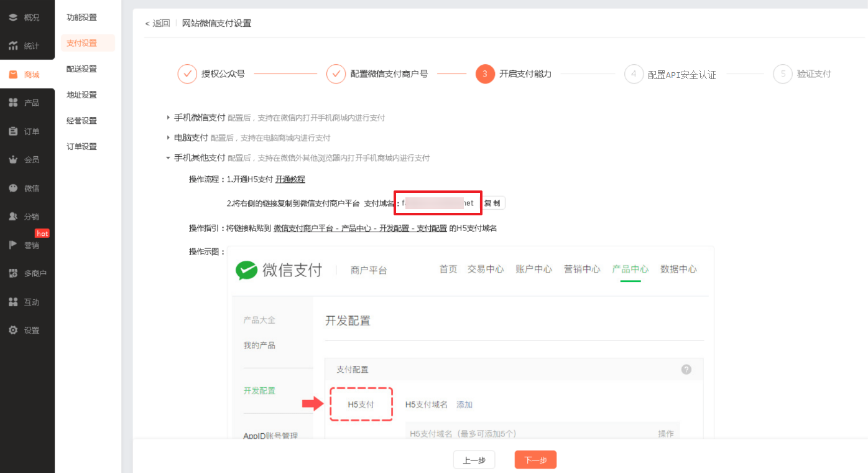Click the step 4 circle for API安全认证

[634, 73]
